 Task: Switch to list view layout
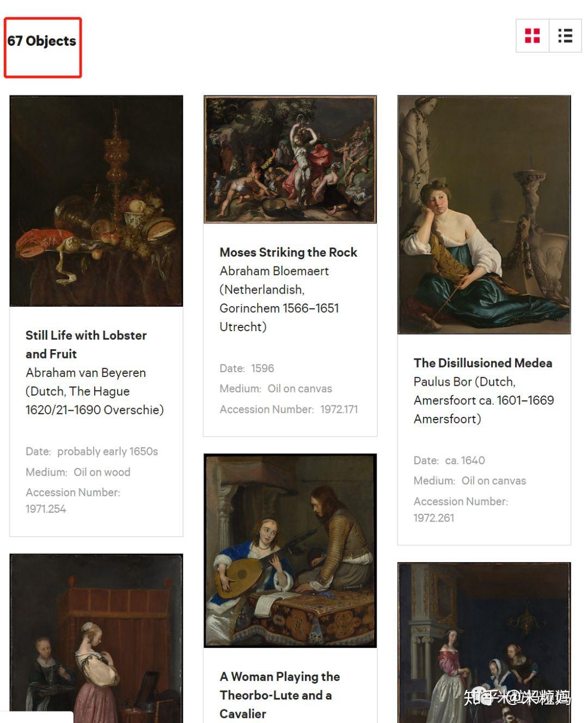[x=565, y=36]
